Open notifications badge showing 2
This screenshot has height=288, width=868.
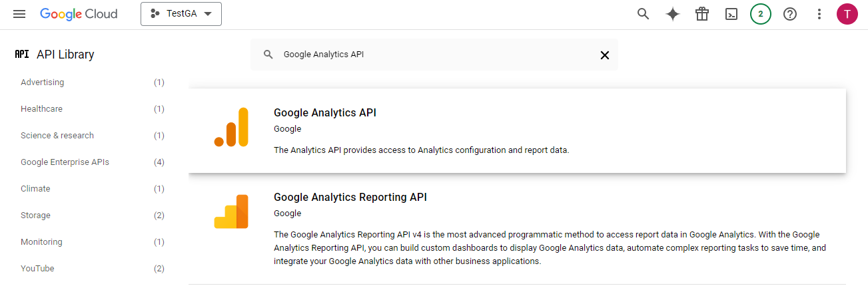[x=761, y=14]
